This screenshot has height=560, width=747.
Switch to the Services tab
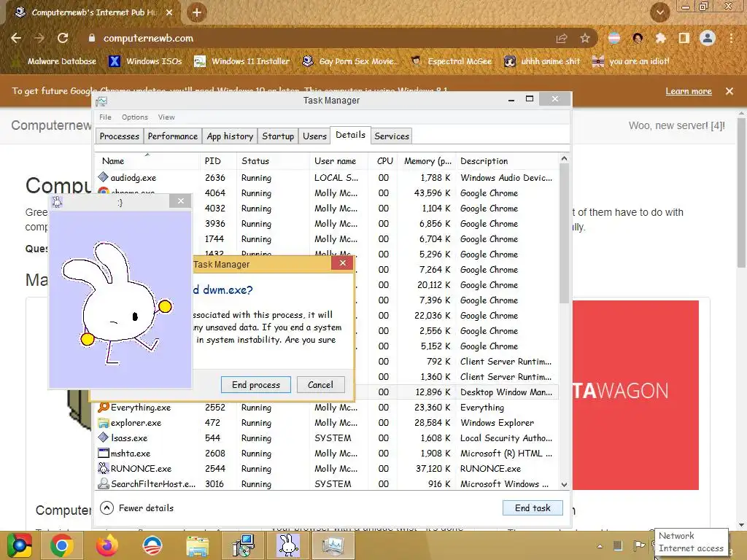coord(392,136)
